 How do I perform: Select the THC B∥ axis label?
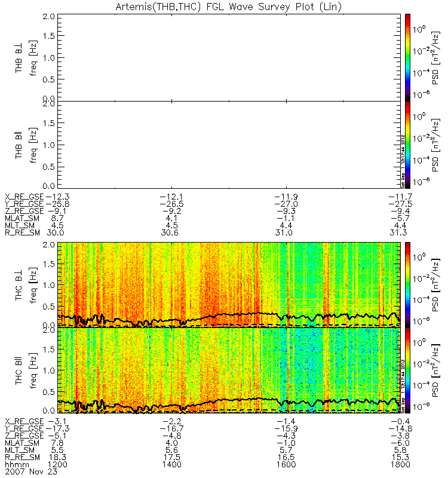(x=19, y=370)
